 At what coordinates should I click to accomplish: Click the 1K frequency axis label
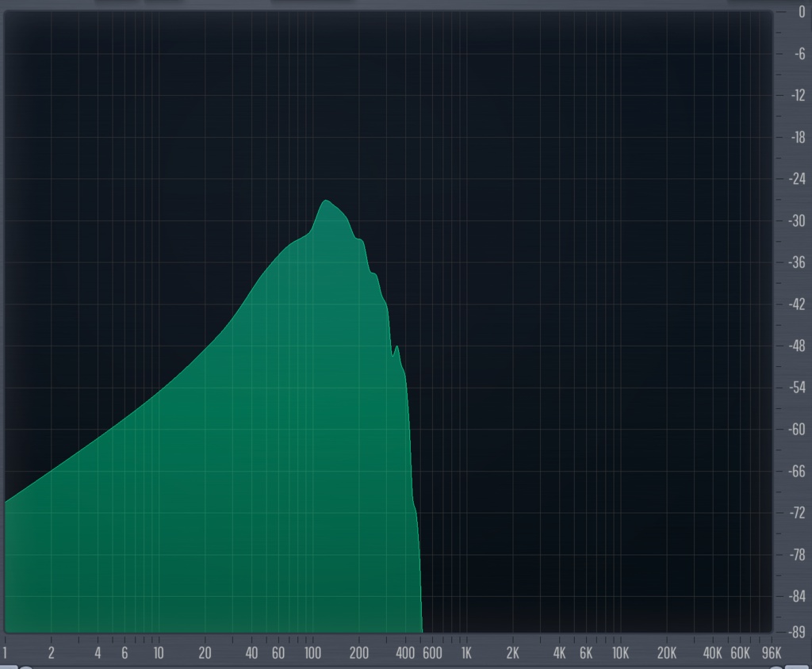466,653
